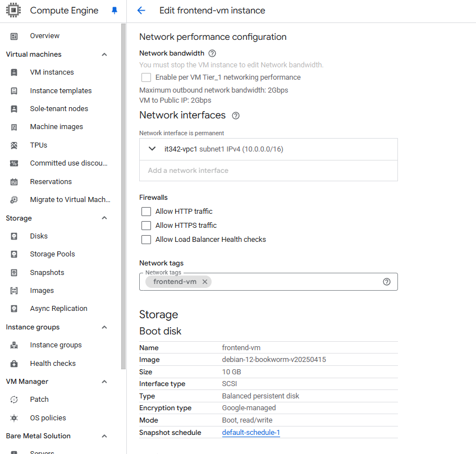476x454 pixels.
Task: Open the default-schedule-1 snapshot schedule link
Action: click(x=251, y=433)
